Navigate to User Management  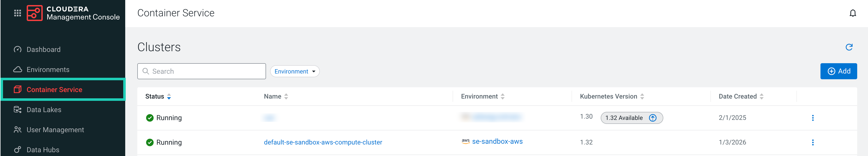(55, 130)
